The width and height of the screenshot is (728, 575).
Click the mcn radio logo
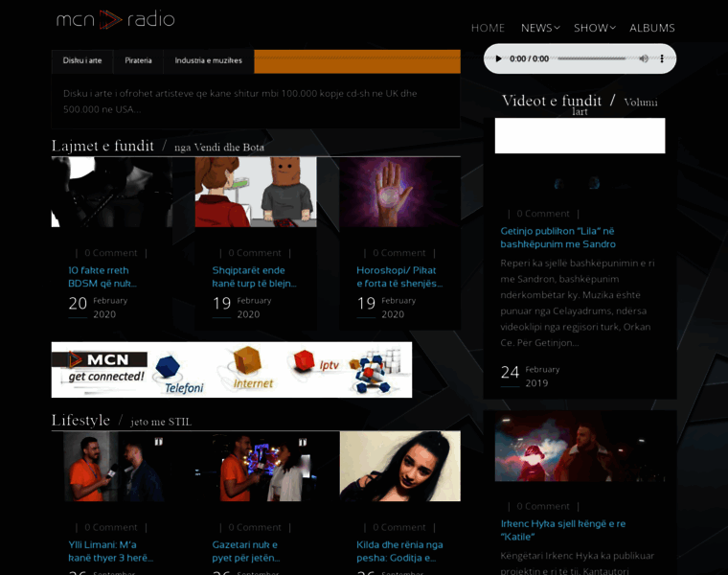[x=115, y=19]
